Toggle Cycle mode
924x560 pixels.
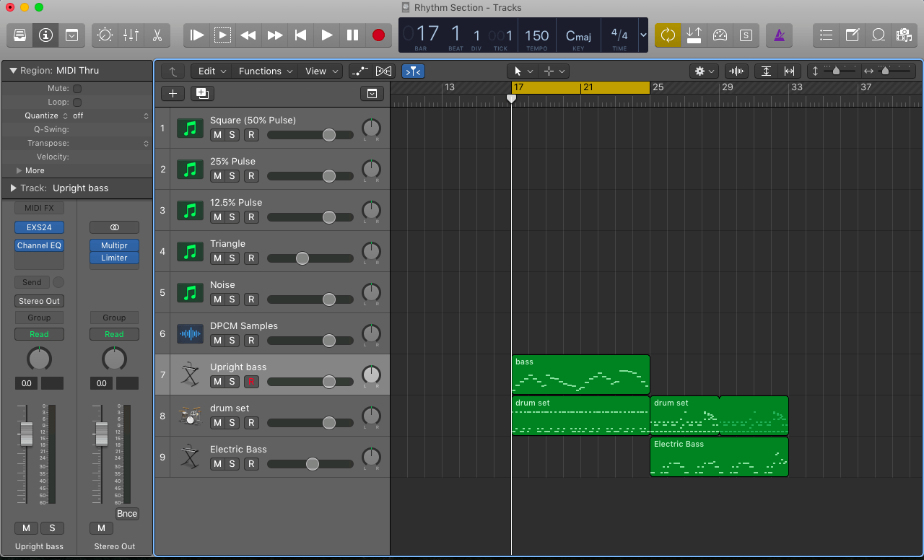668,35
